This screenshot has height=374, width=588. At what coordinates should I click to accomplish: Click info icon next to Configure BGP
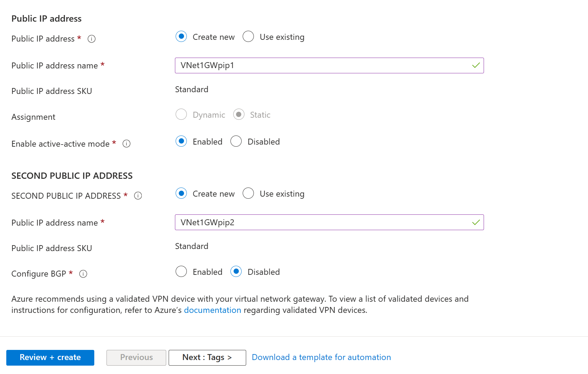pyautogui.click(x=83, y=274)
